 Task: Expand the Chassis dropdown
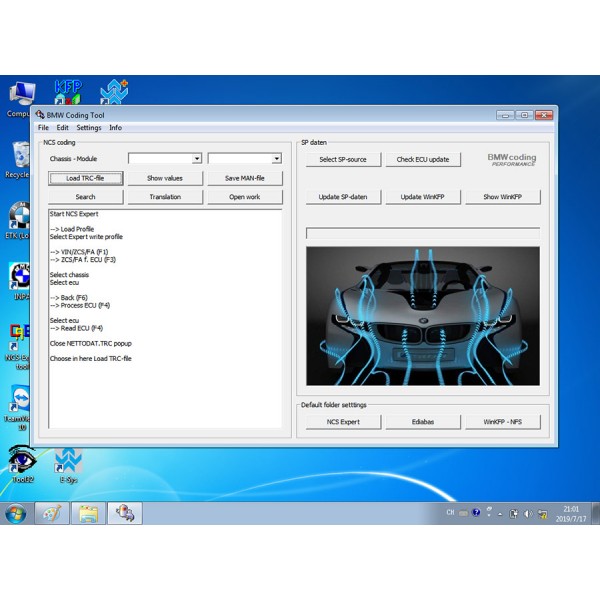(197, 158)
